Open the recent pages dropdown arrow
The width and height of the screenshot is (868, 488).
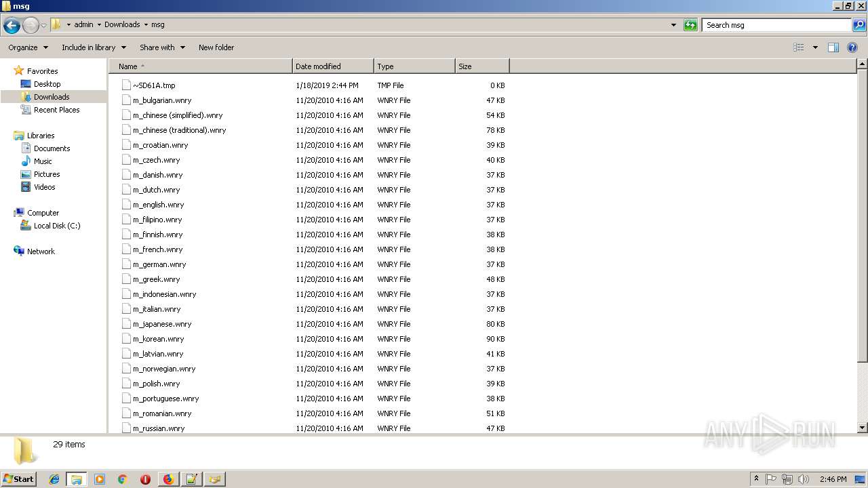[x=44, y=26]
